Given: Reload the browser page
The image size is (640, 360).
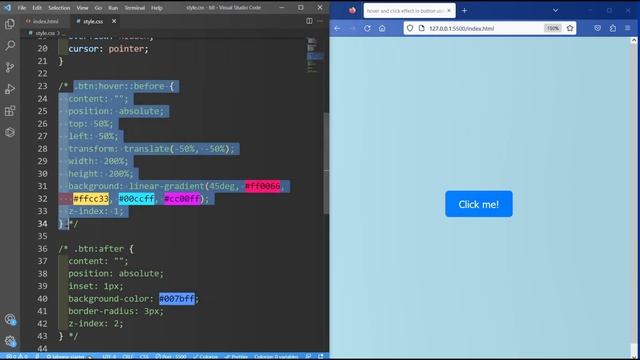Looking at the screenshot, I should [x=367, y=28].
